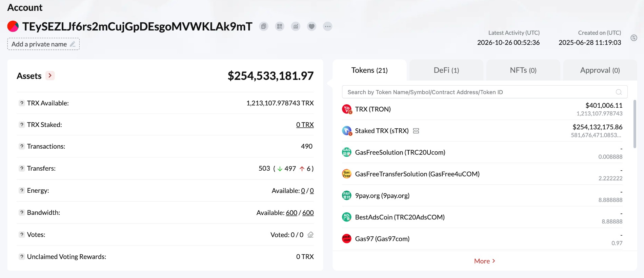Click the Gas97 token logo

coord(347,239)
